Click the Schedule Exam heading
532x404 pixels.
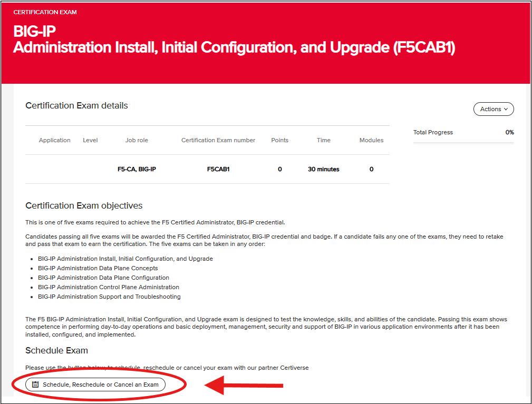pos(56,350)
